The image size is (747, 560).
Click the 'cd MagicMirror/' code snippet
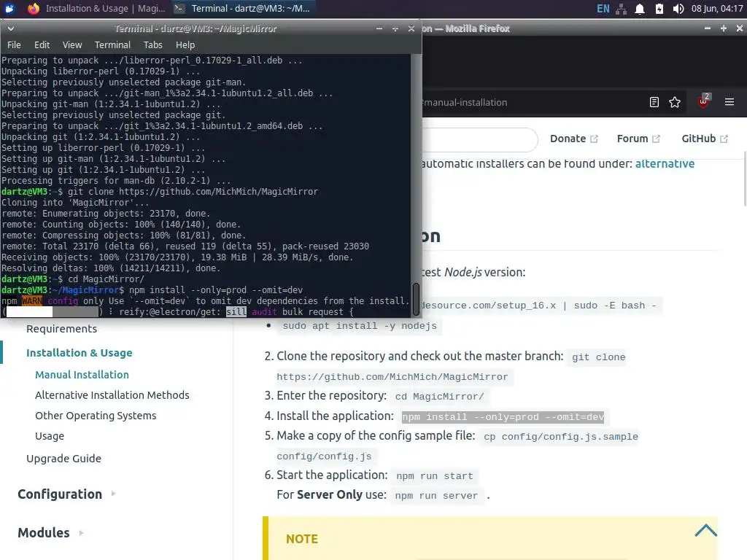[439, 396]
